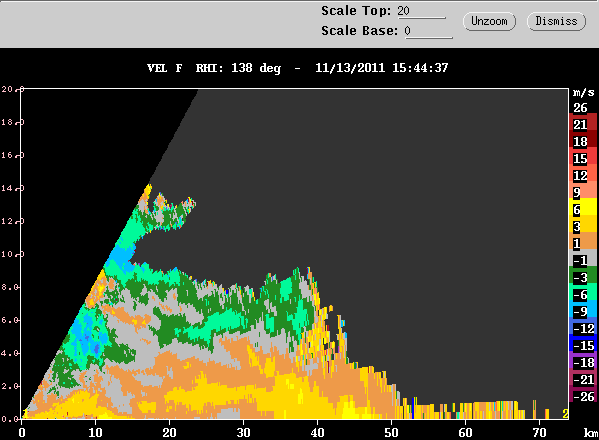599x440 pixels.
Task: Click the 10 km range axis label
Action: (96, 432)
